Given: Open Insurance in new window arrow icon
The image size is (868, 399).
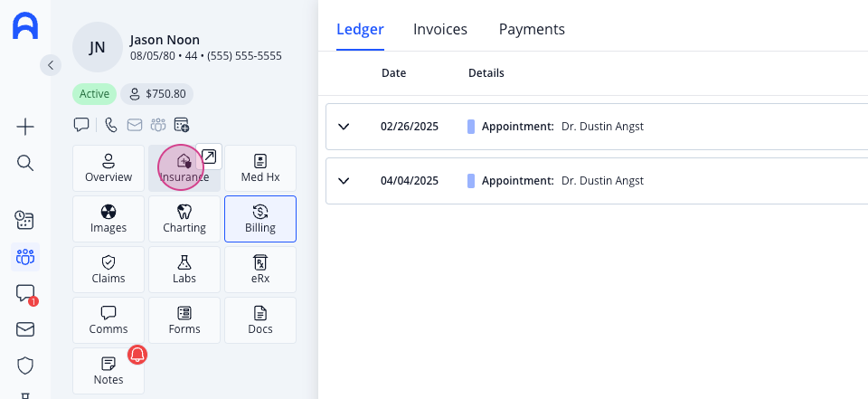Looking at the screenshot, I should (x=209, y=157).
